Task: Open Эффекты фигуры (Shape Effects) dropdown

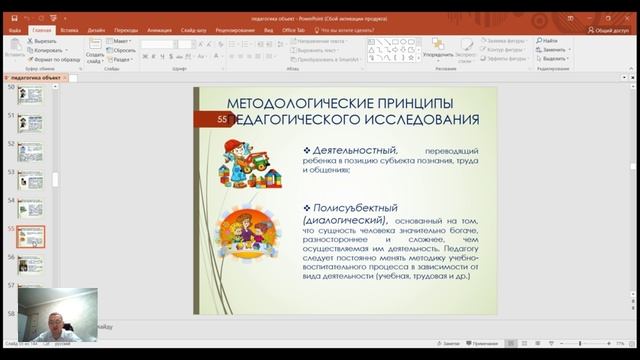Action: [x=504, y=59]
